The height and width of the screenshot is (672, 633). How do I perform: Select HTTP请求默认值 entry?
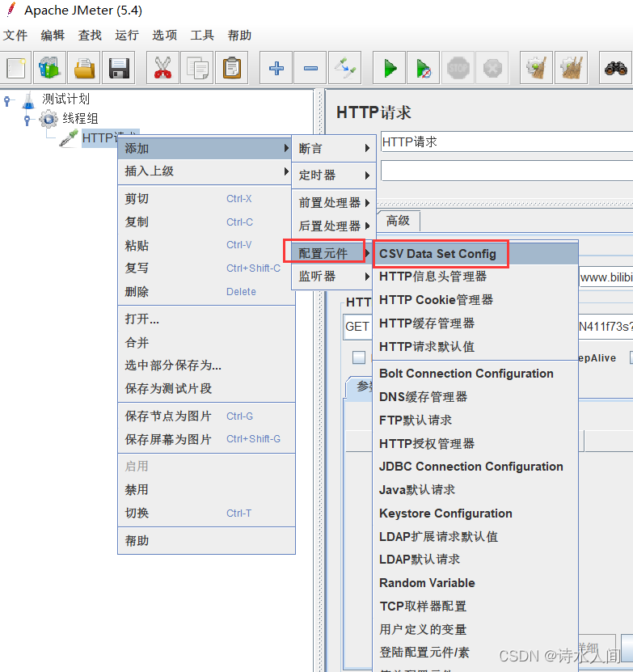pos(475,346)
